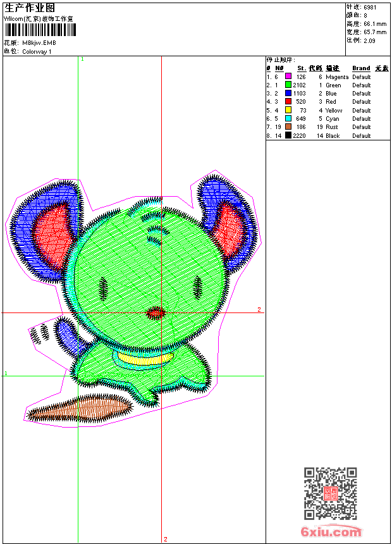392x544 pixels.
Task: Click stitch count 126 in Magenta row
Action: pos(301,77)
